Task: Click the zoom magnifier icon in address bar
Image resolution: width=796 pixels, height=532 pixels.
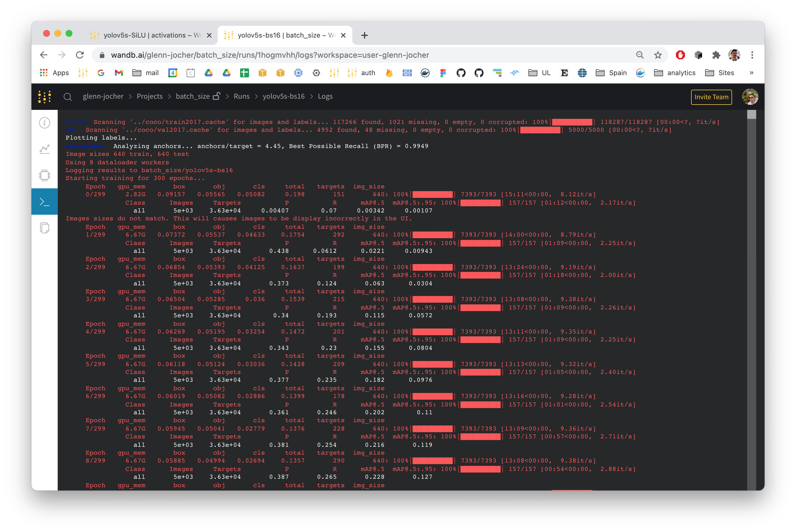Action: [640, 55]
